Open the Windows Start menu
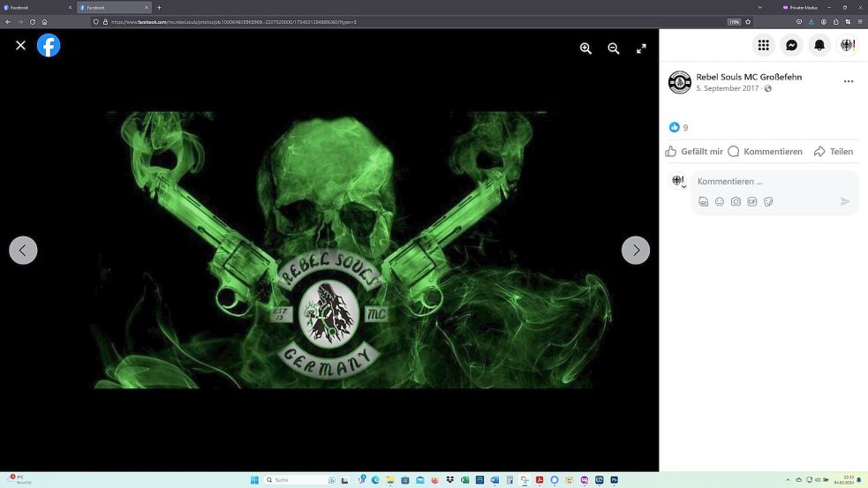Screen dimensions: 868x488 coord(254,480)
